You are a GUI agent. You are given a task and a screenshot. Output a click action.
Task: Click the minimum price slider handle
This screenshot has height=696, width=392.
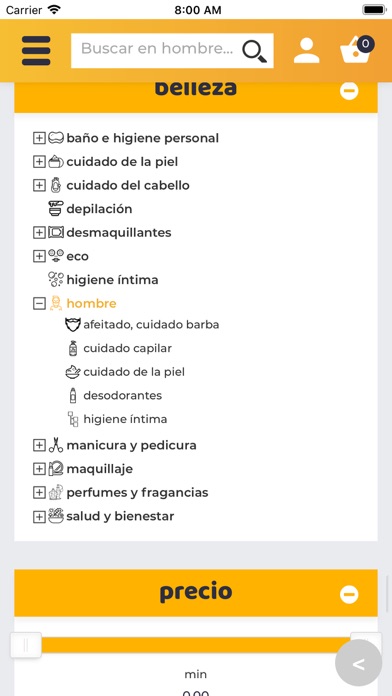coord(26,645)
